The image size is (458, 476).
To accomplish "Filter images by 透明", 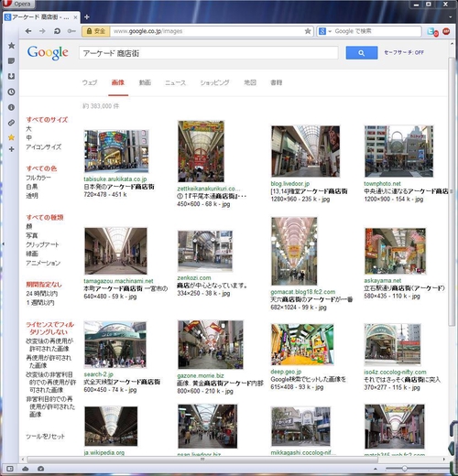I will 32,196.
